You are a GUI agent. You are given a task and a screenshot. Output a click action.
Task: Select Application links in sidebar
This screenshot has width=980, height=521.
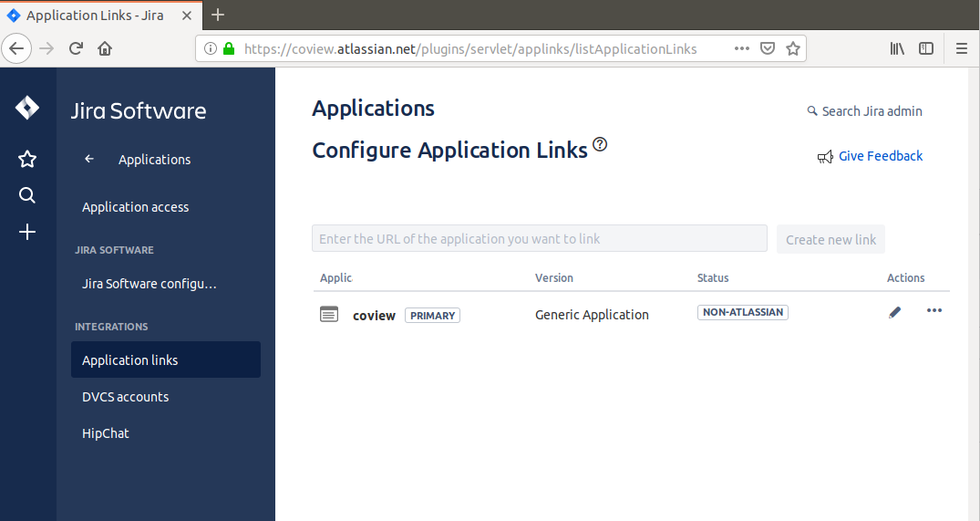tap(166, 359)
